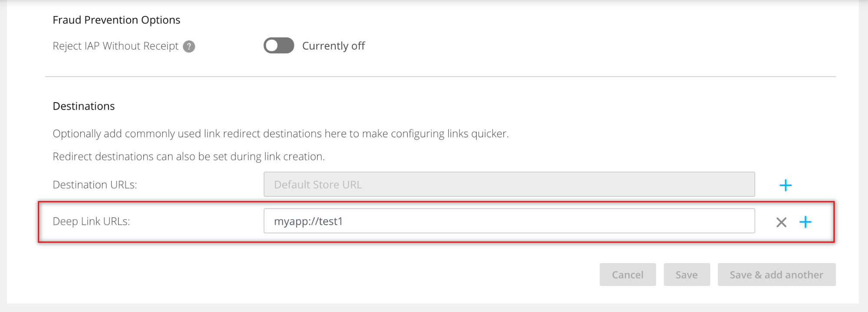Screen dimensions: 868x312
Task: Click the Save button
Action: coord(686,275)
